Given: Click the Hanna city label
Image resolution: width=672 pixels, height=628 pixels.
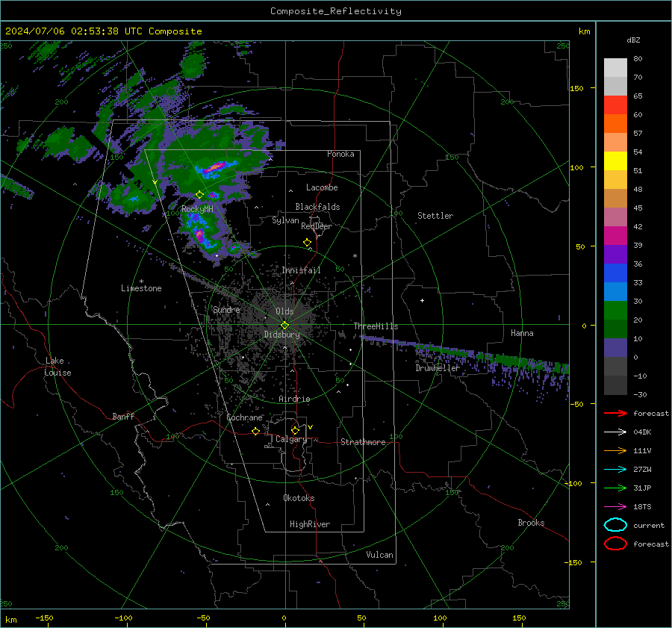Looking at the screenshot, I should pos(522,333).
